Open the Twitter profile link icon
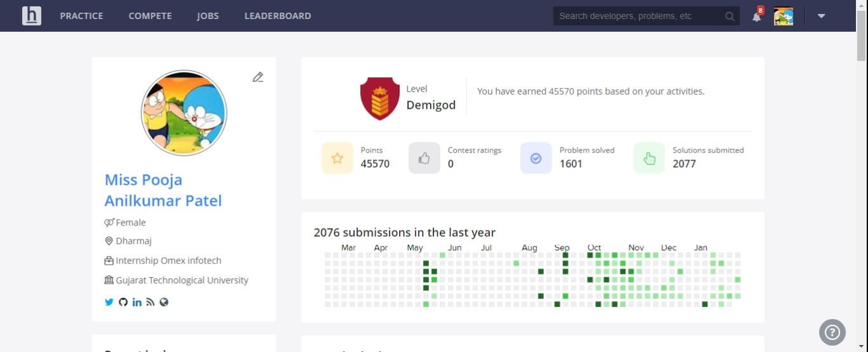 (109, 302)
